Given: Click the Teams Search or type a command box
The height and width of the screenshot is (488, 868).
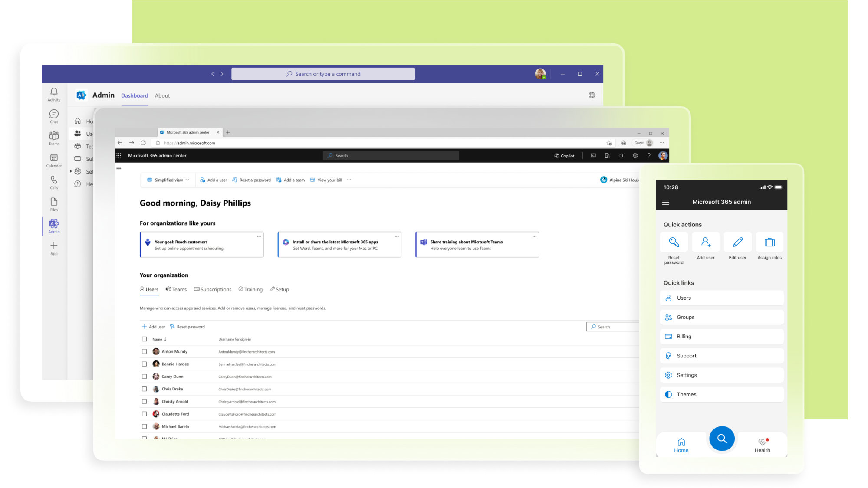Looking at the screenshot, I should point(323,74).
